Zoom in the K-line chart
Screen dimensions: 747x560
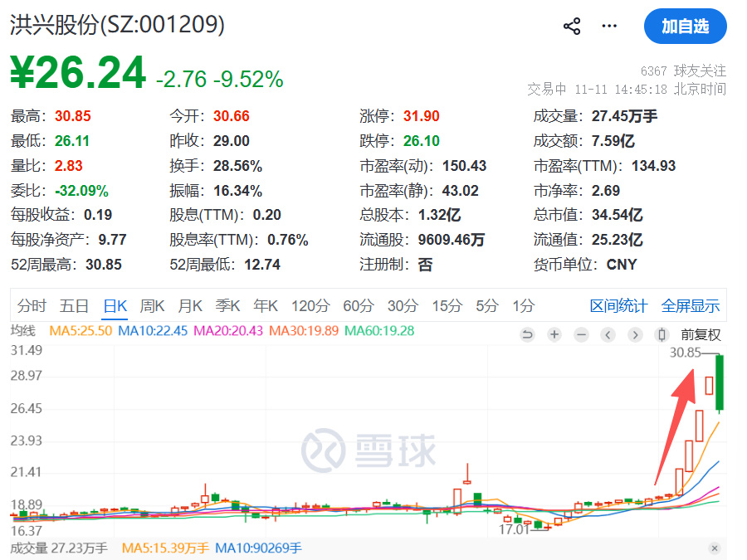(x=554, y=335)
